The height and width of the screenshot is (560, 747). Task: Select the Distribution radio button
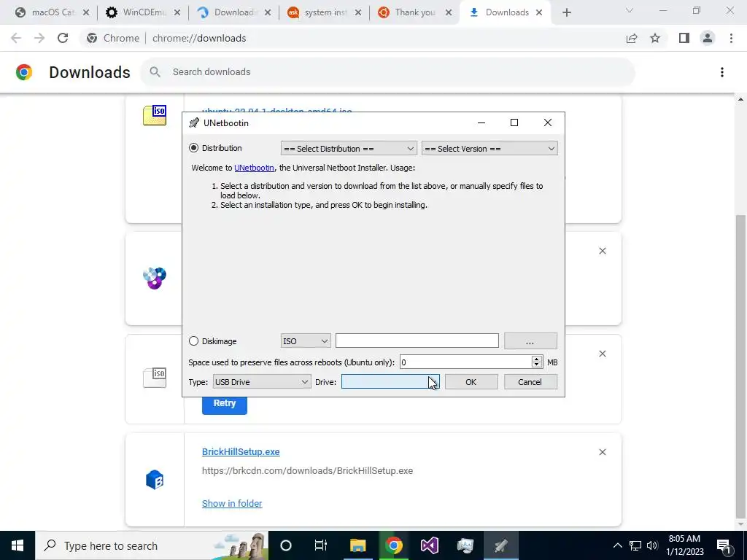point(193,148)
